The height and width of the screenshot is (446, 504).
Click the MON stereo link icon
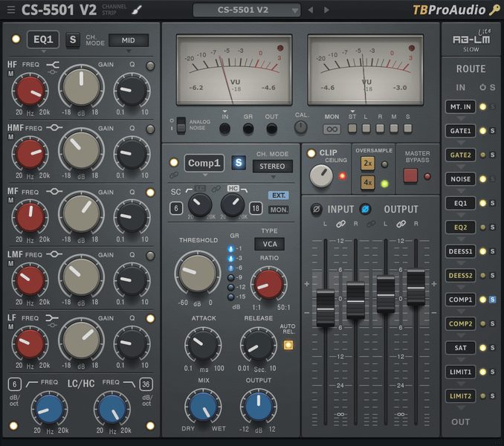[x=332, y=129]
